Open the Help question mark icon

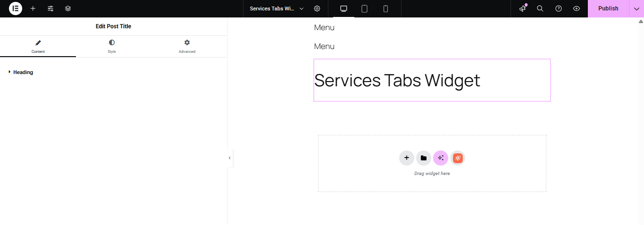point(559,8)
